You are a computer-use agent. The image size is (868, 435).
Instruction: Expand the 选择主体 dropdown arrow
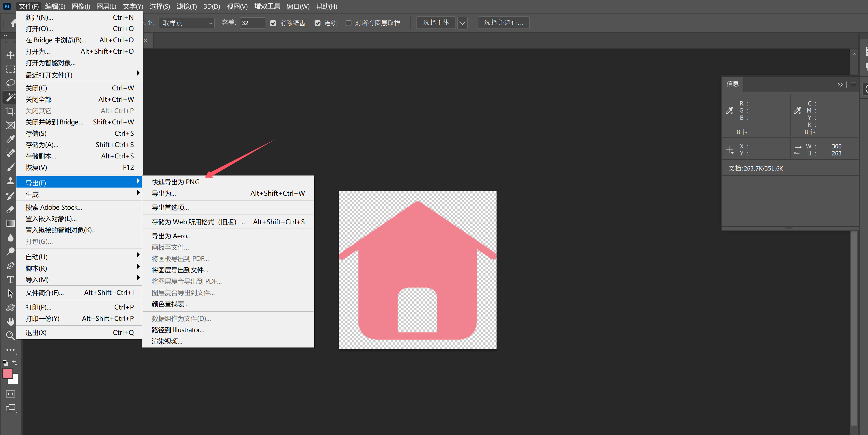[x=462, y=23]
